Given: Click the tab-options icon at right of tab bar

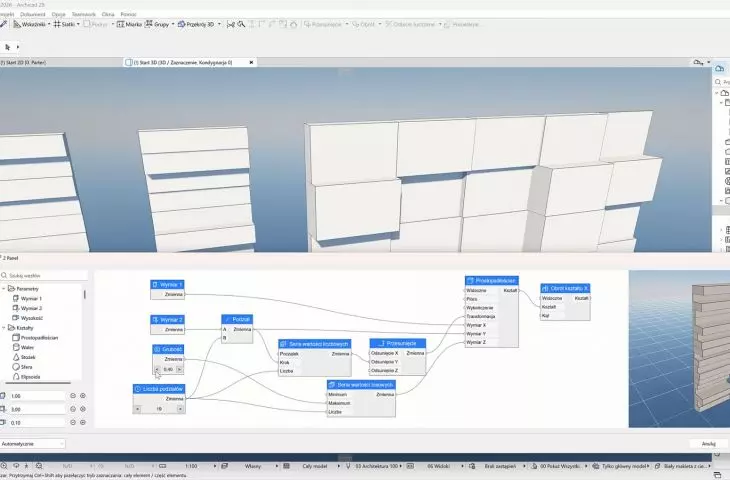Looking at the screenshot, I should [698, 62].
